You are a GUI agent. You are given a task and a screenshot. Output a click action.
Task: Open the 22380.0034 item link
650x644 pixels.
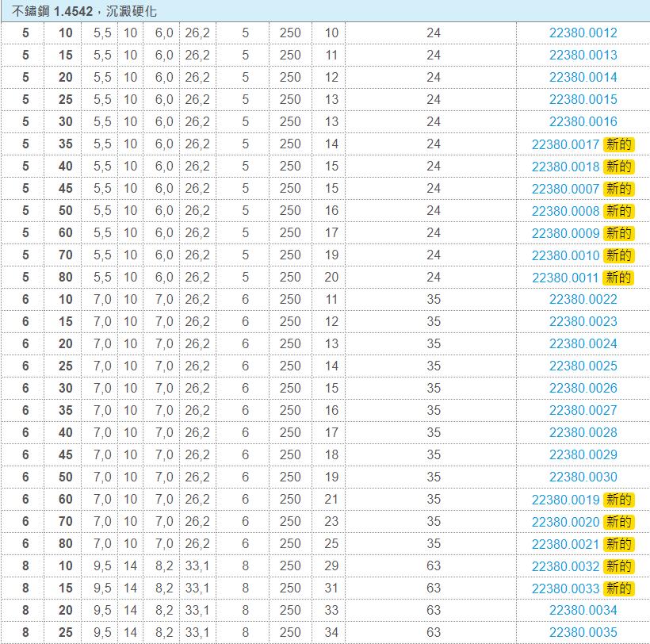pos(583,610)
